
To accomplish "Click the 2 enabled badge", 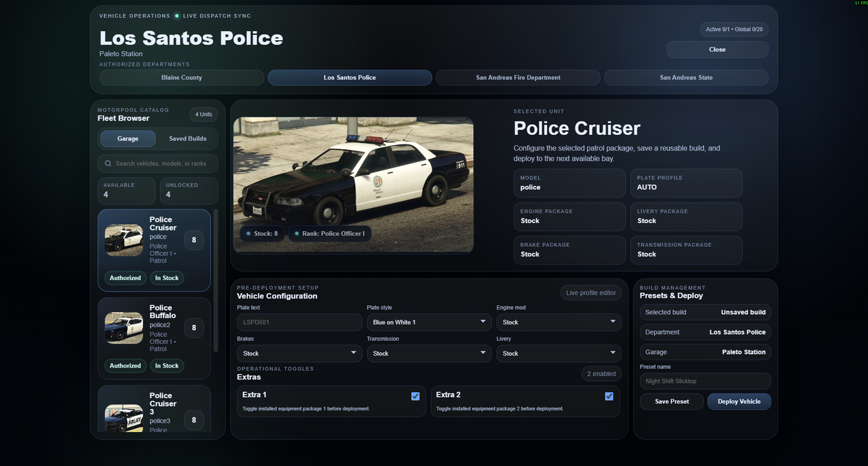I will coord(601,374).
